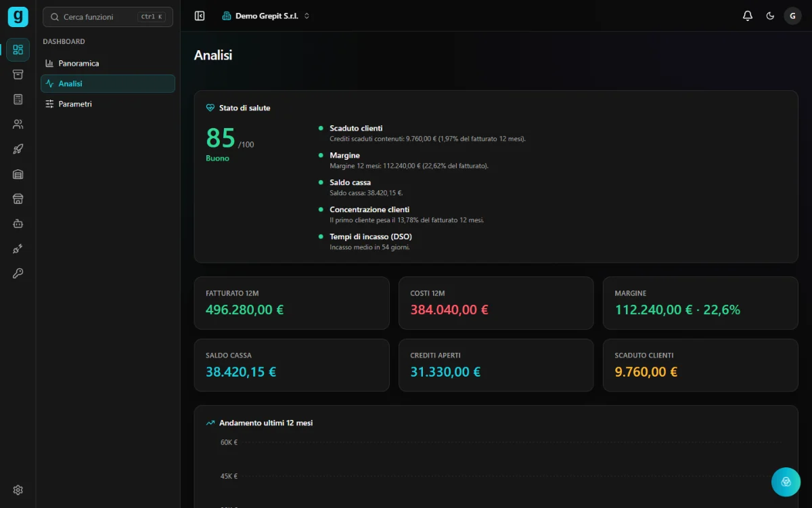812x508 pixels.
Task: Go to Panoramica
Action: [x=108, y=63]
